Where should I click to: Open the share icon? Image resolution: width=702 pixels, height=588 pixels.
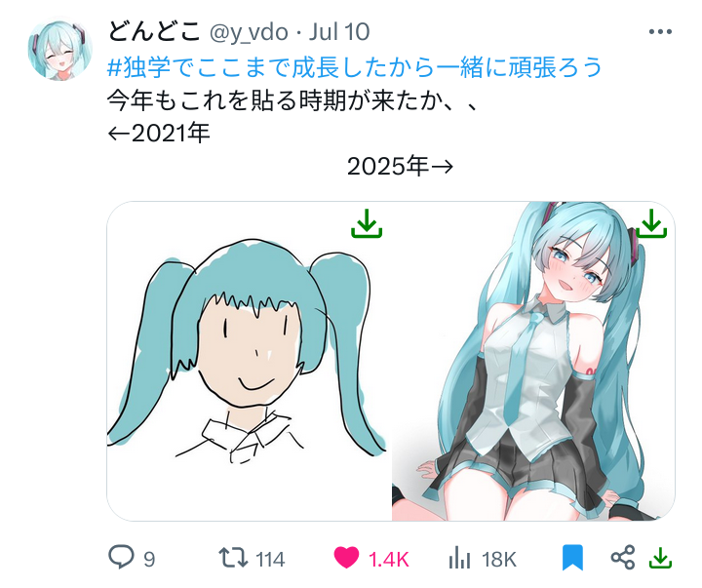pos(623,558)
